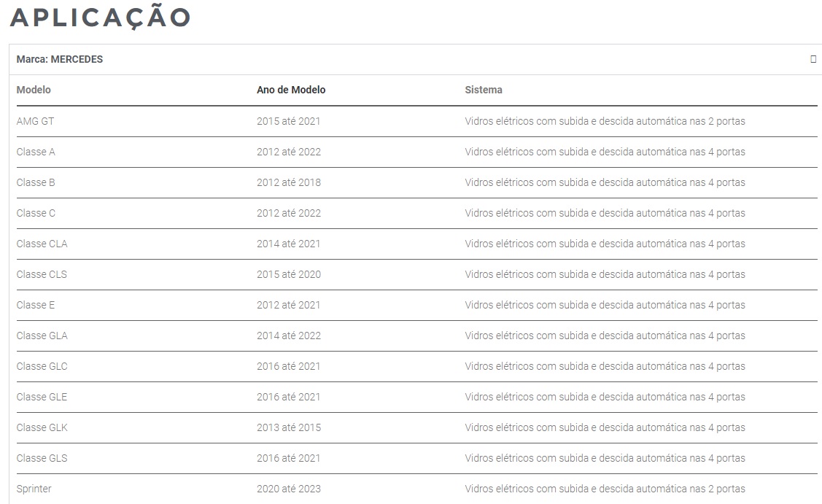Click the Sistema description in Classe E row

tap(605, 305)
